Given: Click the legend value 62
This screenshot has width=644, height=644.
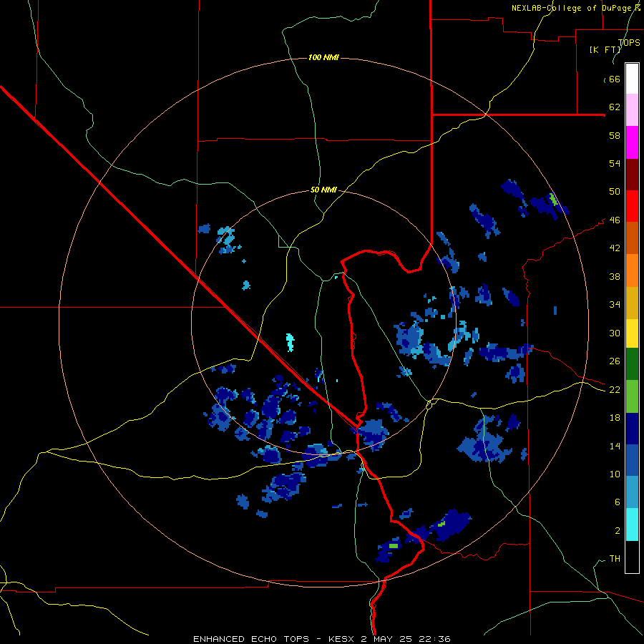Looking at the screenshot, I should point(615,107).
